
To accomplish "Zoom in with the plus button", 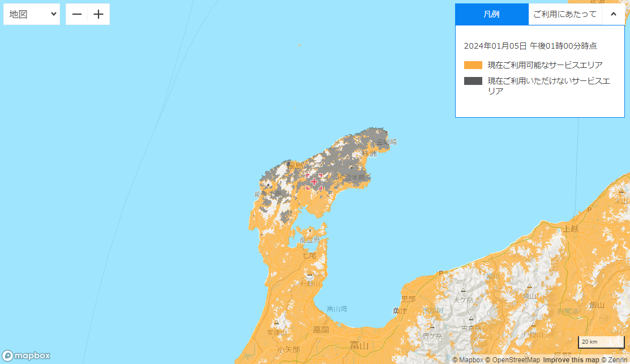I will pyautogui.click(x=98, y=14).
